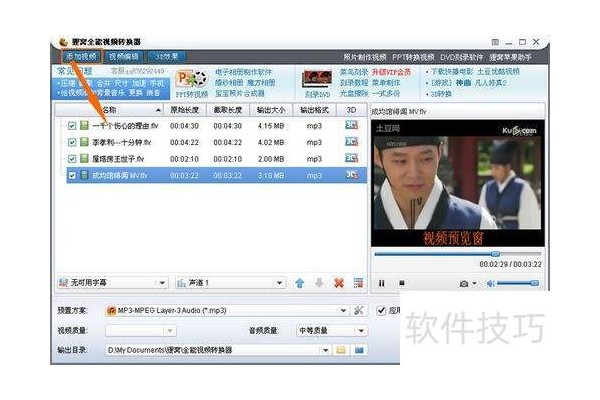
Task: Toggle the 应用 checkbox beside the preset
Action: coord(381,310)
